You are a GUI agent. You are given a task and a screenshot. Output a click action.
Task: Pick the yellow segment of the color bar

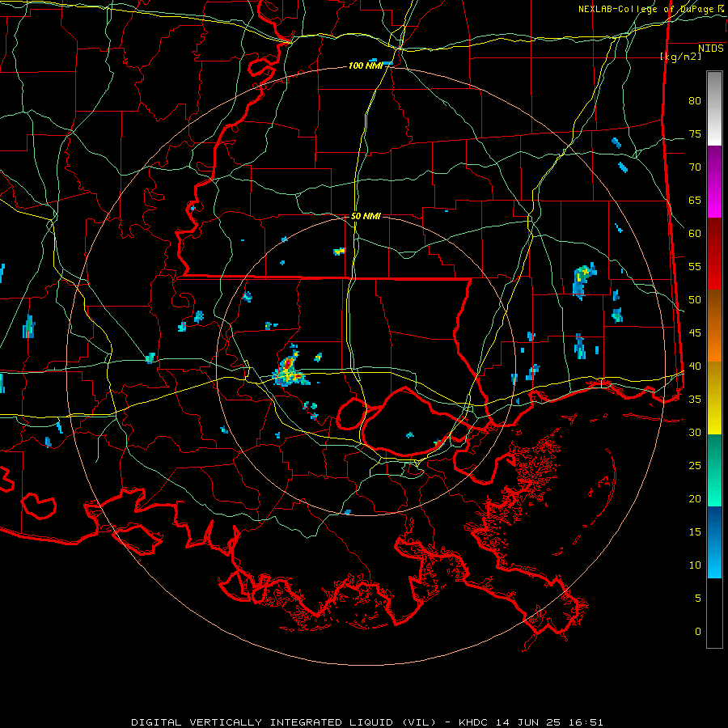(714, 398)
